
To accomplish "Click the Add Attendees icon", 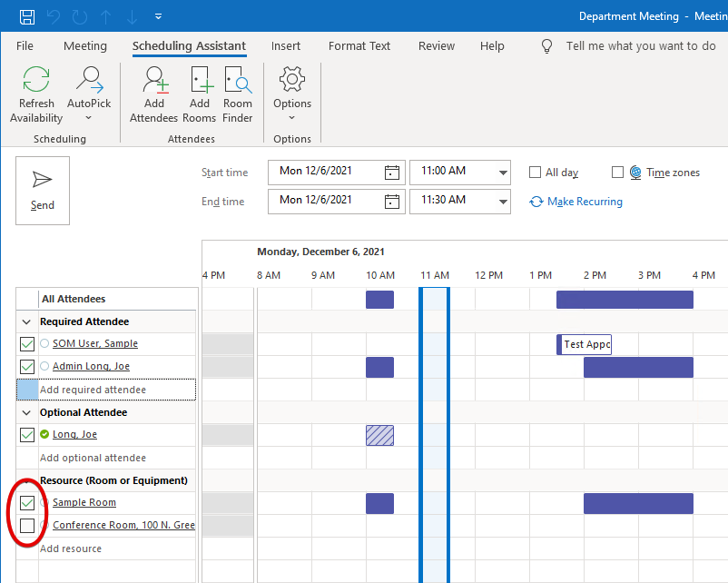I will pos(154,80).
